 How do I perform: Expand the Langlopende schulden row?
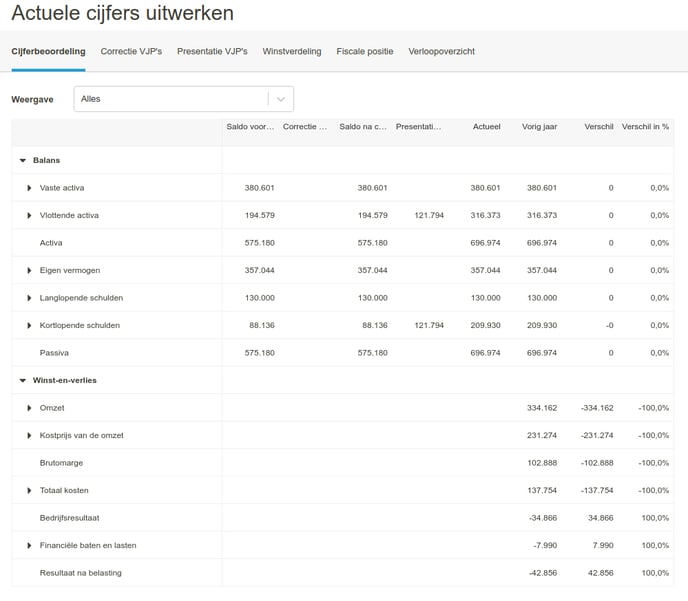pos(29,298)
